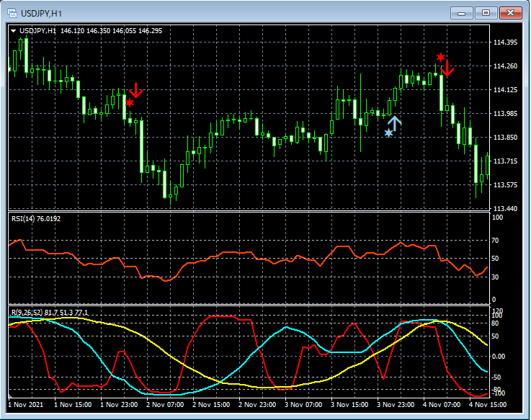
Task: Click the light blue star under the buy arrow
Action: click(389, 133)
